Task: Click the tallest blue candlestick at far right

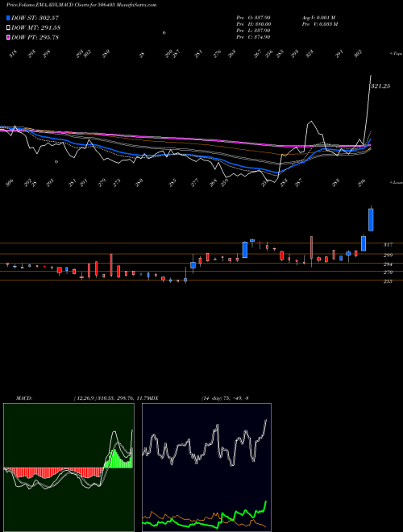Action: point(371,219)
